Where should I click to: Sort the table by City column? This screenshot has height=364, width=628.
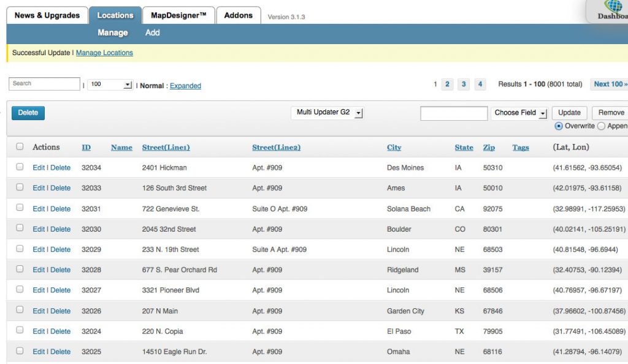click(394, 147)
